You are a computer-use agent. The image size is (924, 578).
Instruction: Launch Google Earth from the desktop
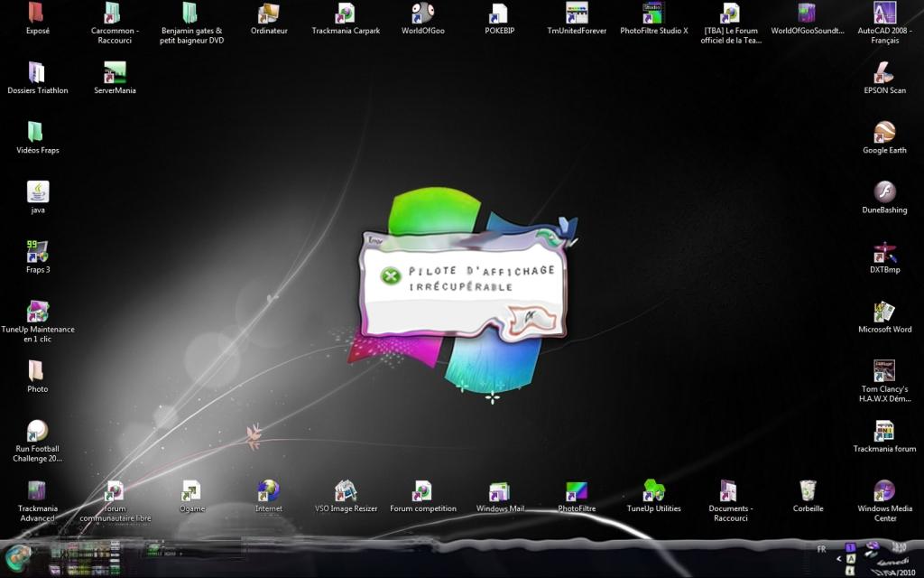(884, 134)
